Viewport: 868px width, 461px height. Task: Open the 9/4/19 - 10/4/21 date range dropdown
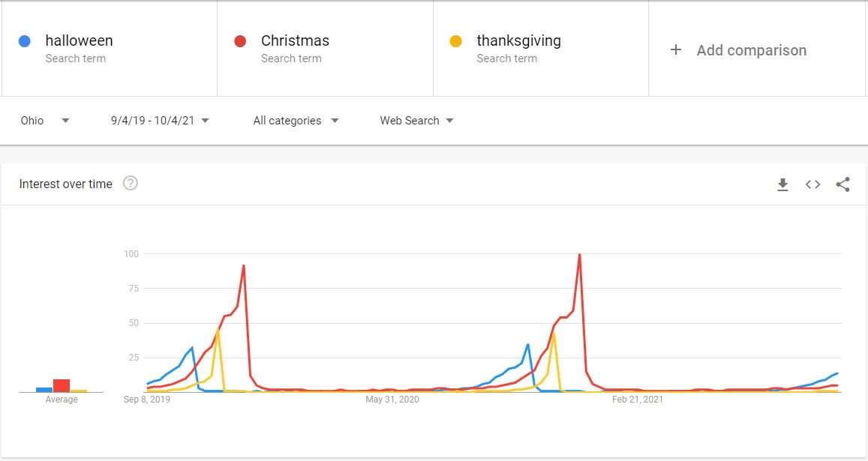point(160,121)
